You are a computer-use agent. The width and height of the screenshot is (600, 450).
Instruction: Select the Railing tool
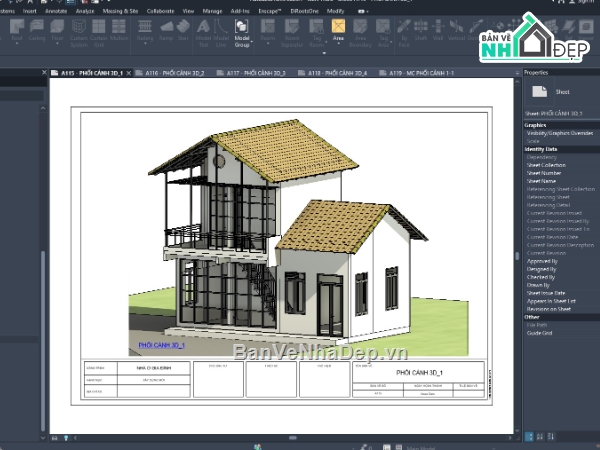click(145, 31)
